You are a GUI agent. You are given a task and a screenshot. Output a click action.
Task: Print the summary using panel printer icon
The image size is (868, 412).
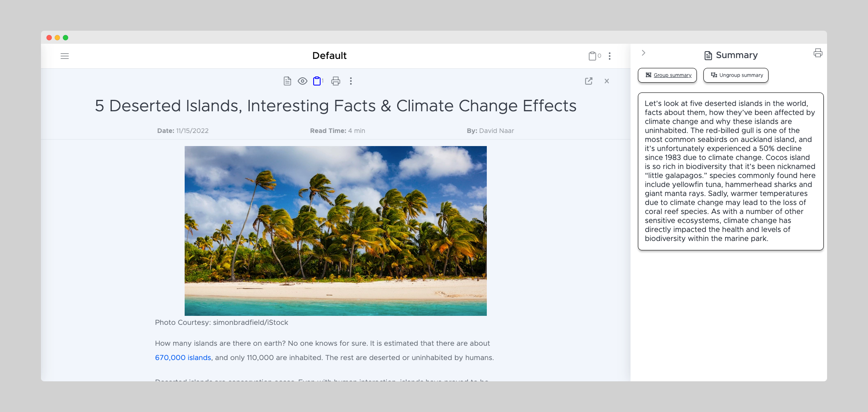click(818, 53)
